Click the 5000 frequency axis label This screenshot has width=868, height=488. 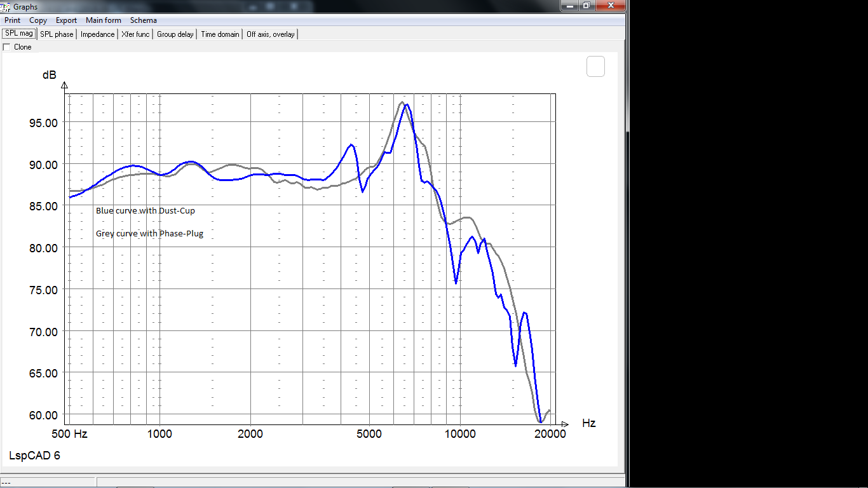[x=369, y=434]
